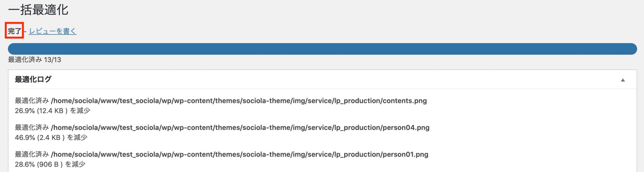Click the 最適化済み 13/13 counter

(35, 60)
